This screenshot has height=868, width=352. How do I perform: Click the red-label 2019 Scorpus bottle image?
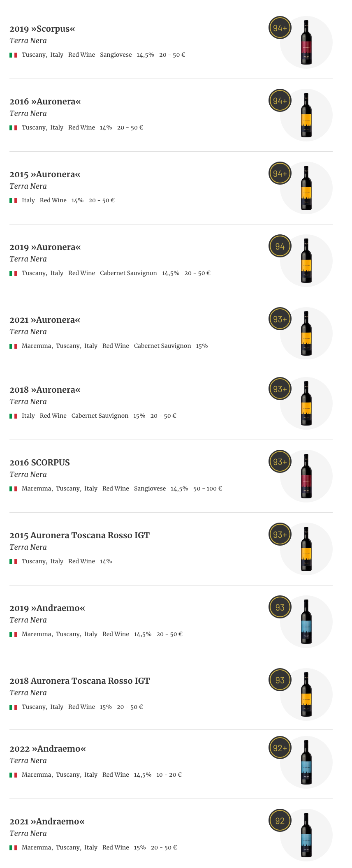tap(306, 42)
